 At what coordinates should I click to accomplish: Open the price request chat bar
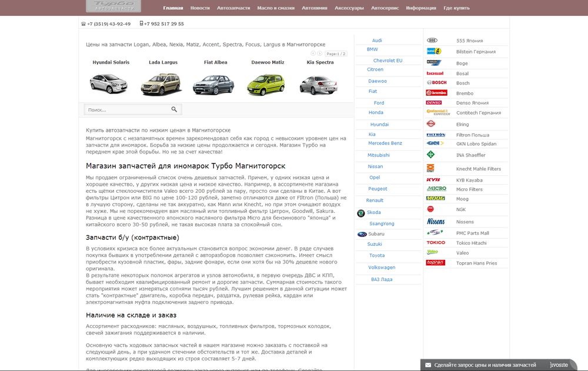coord(499,365)
